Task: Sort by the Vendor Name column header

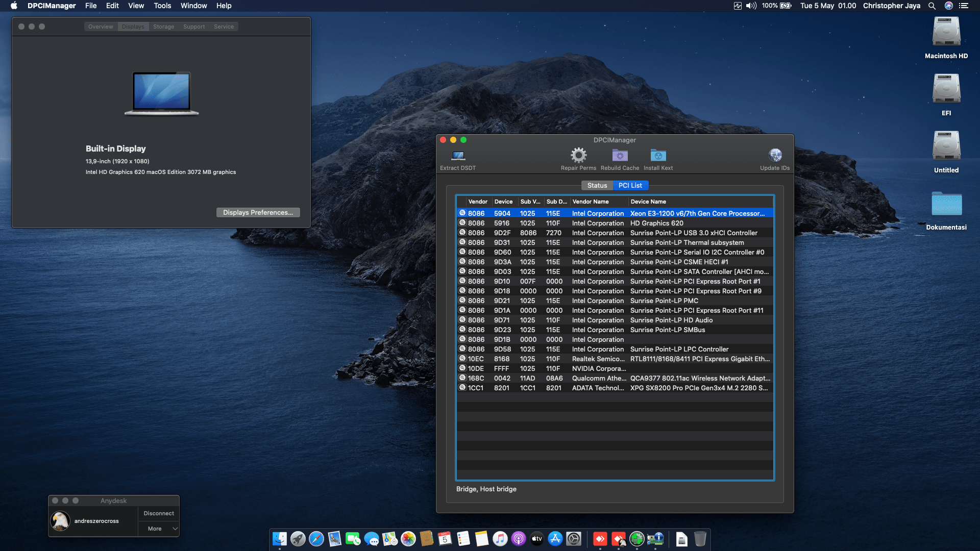Action: pyautogui.click(x=598, y=202)
